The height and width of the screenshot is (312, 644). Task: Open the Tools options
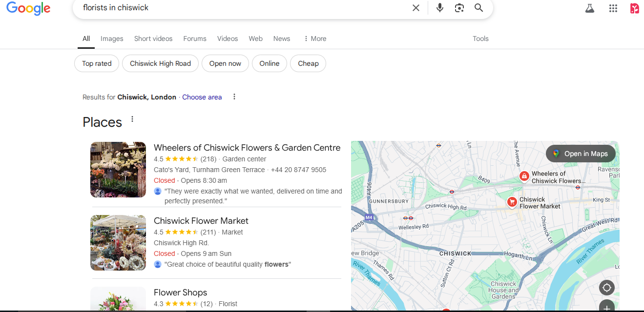[x=480, y=39]
